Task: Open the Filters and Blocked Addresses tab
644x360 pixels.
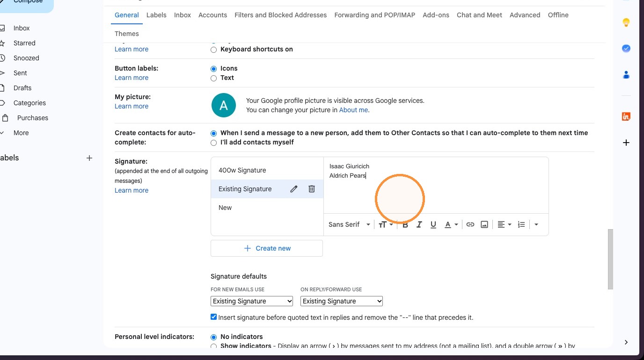Action: tap(280, 15)
